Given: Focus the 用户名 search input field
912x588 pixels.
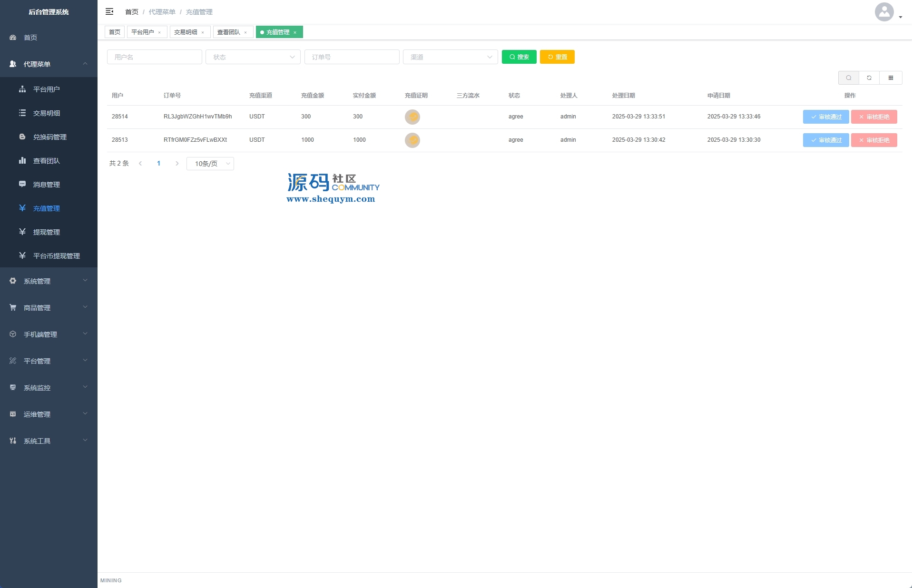Looking at the screenshot, I should [x=154, y=57].
